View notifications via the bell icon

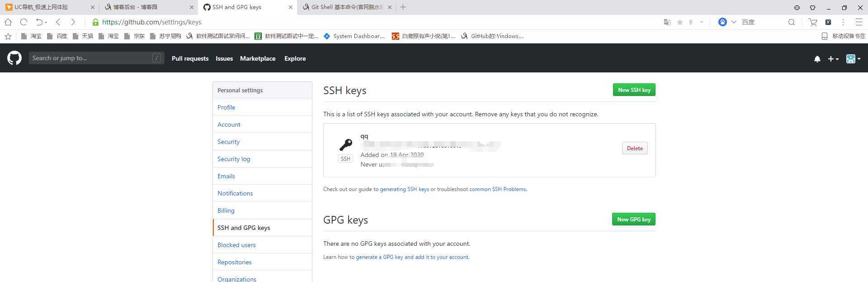tap(817, 59)
